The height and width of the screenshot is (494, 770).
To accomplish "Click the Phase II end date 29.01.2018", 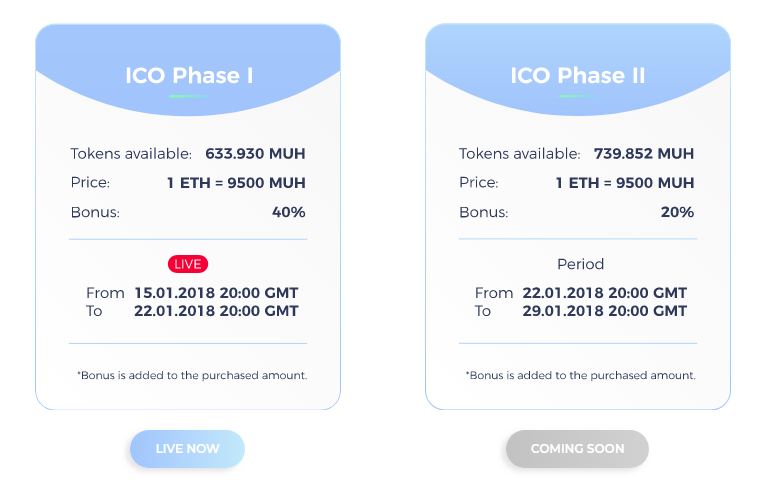I will click(x=563, y=311).
